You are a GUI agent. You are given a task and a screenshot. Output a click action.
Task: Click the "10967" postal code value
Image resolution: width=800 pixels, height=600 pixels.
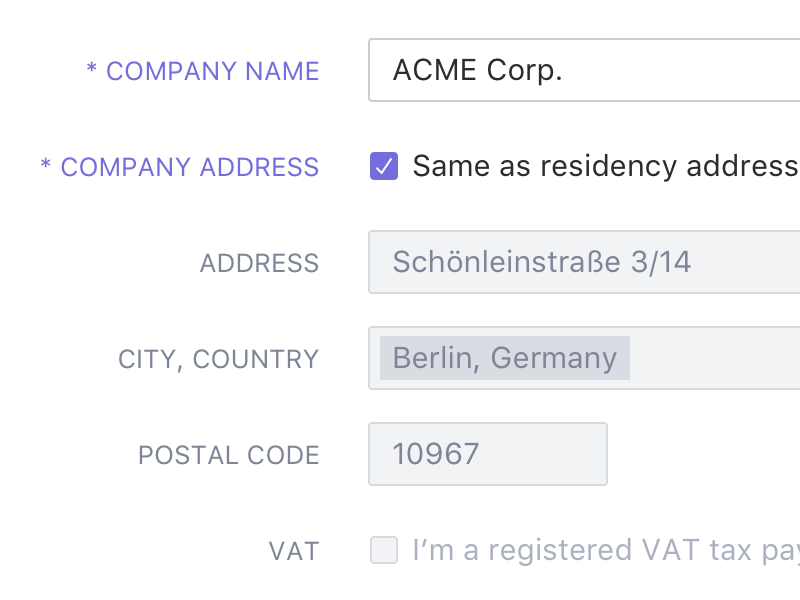coord(436,454)
